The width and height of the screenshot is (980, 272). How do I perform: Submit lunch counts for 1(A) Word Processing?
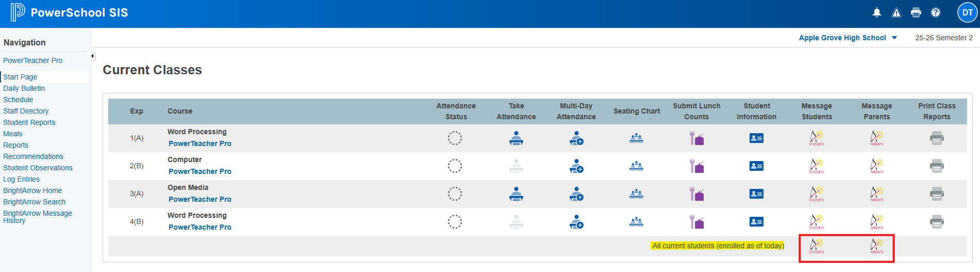coord(696,138)
